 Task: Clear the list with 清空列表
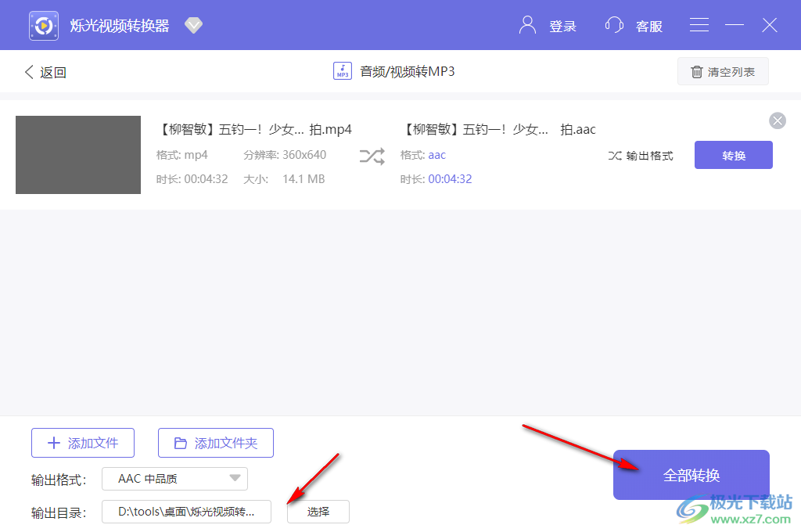pos(723,71)
